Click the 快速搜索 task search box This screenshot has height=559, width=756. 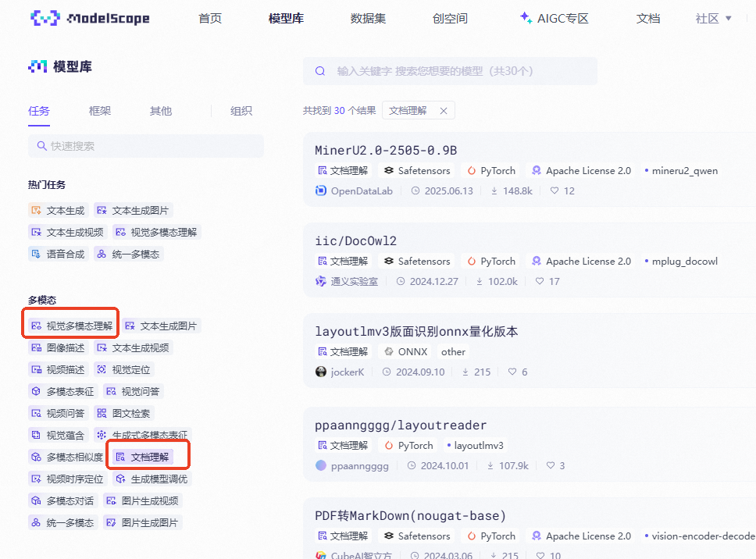[x=146, y=146]
